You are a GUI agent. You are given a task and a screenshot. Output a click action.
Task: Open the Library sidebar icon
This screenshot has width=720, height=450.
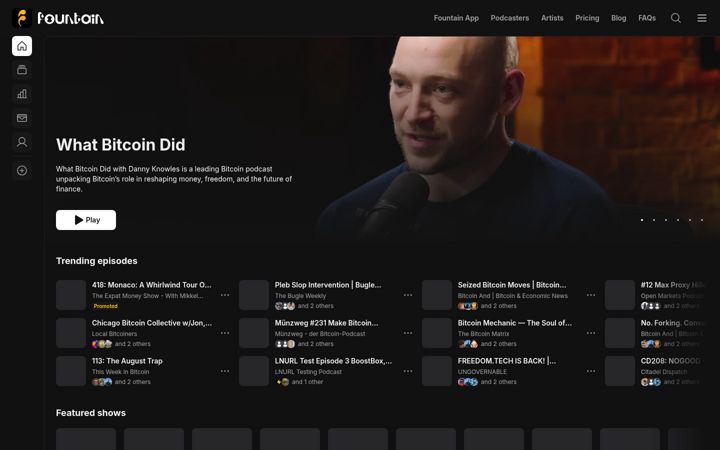(x=22, y=70)
